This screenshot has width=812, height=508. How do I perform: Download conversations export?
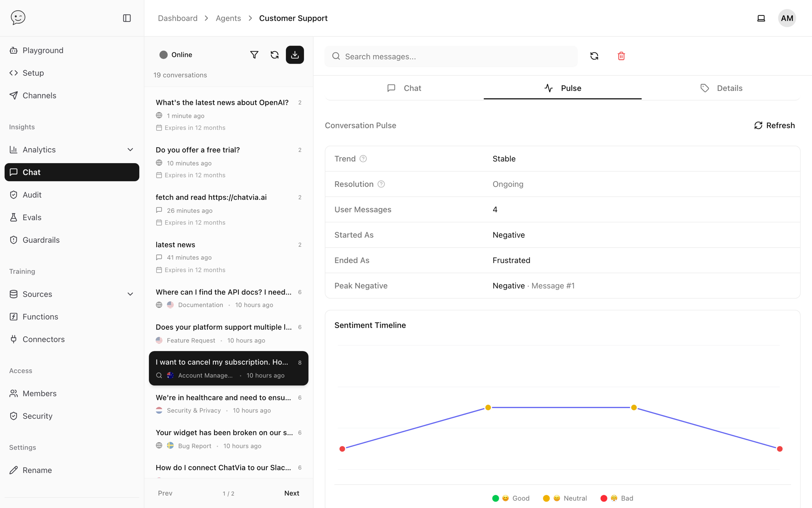(295, 55)
